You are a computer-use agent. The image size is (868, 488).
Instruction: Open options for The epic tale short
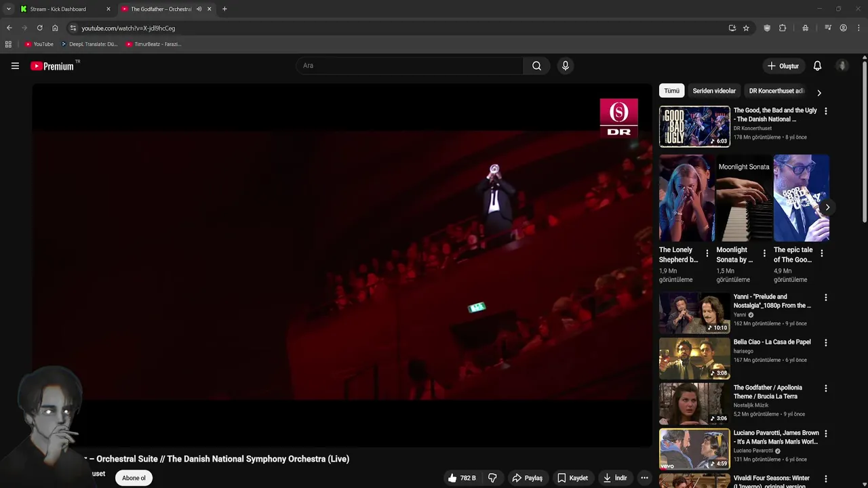(821, 253)
